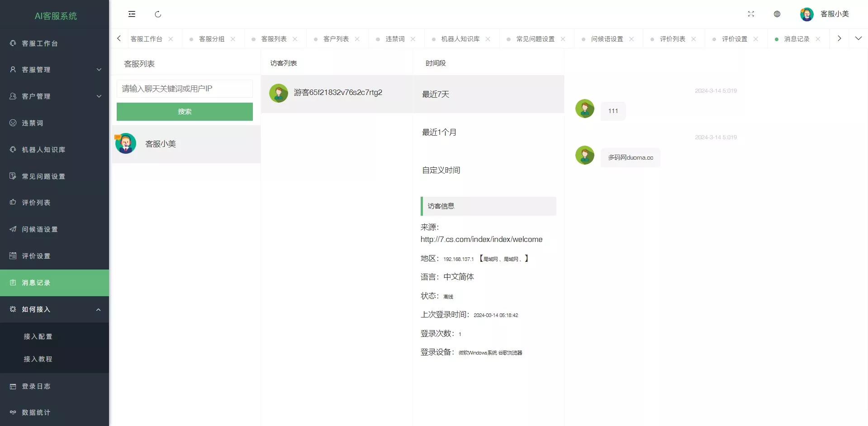Open 数据统计 in the sidebar
This screenshot has width=868, height=426.
36,412
